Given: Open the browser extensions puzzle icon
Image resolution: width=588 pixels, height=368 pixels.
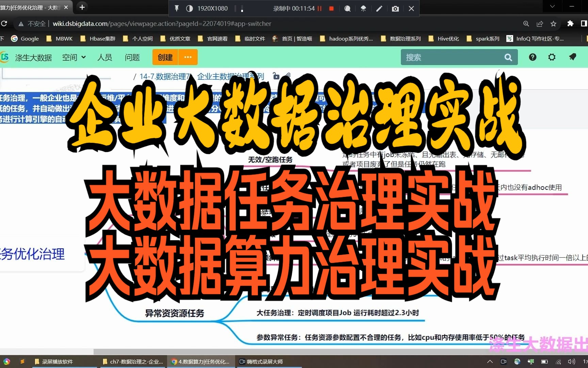Looking at the screenshot, I should tap(570, 24).
